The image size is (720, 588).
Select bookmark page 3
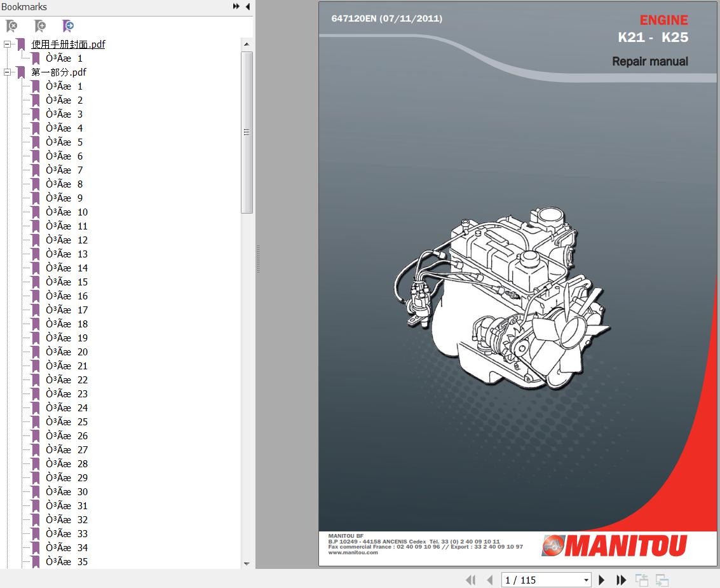pyautogui.click(x=64, y=114)
